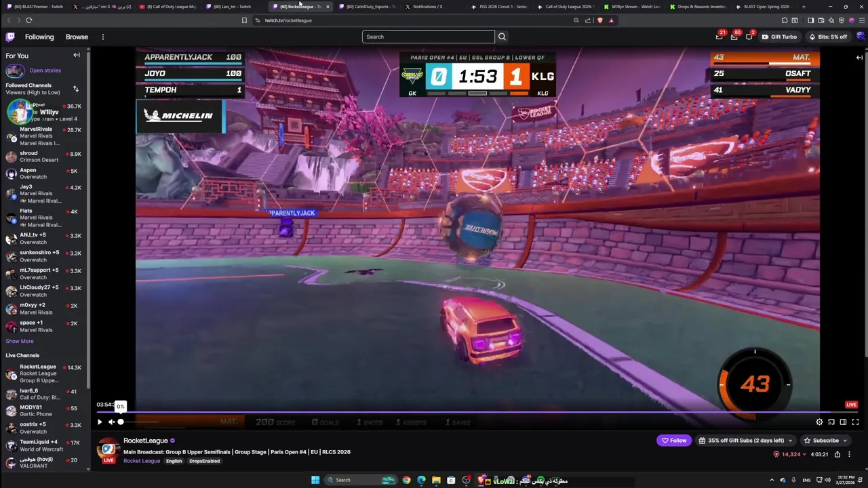
Task: Open the video player settings gear
Action: tap(819, 422)
